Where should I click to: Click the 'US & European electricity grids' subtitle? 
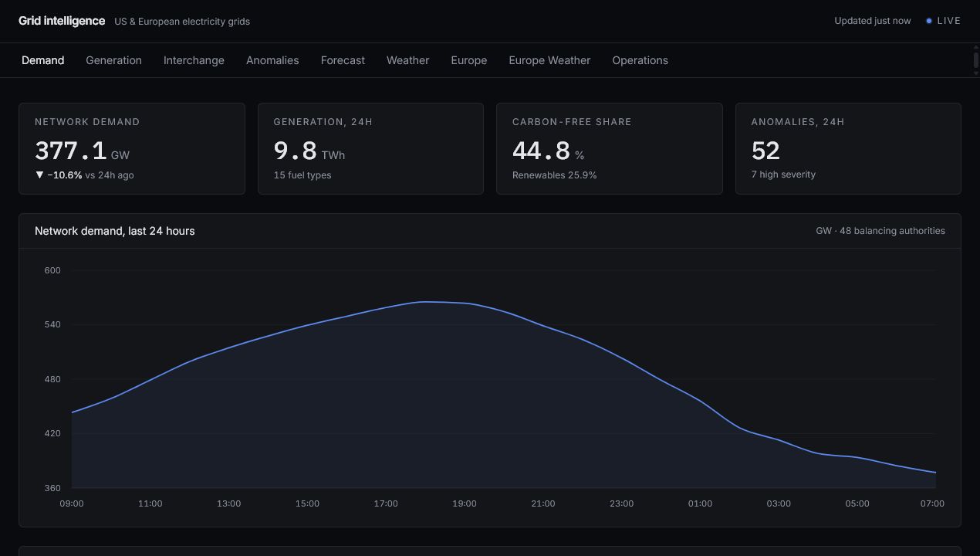pyautogui.click(x=182, y=22)
